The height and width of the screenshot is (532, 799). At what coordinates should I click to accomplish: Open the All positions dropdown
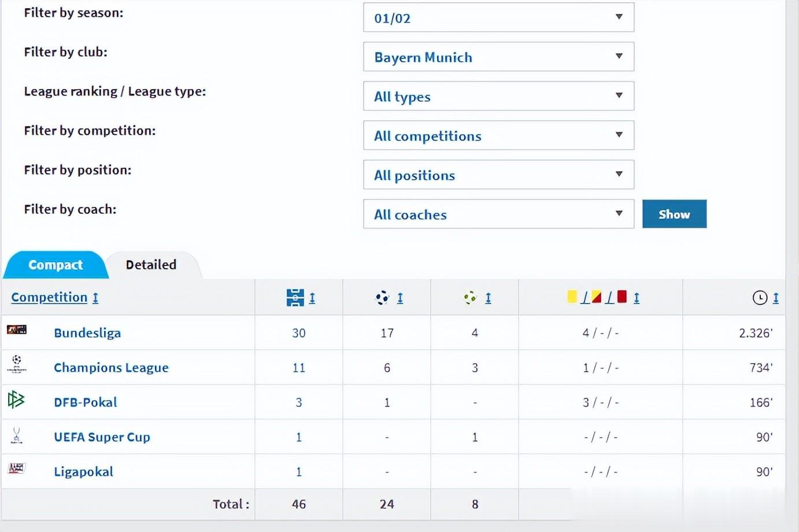click(498, 175)
